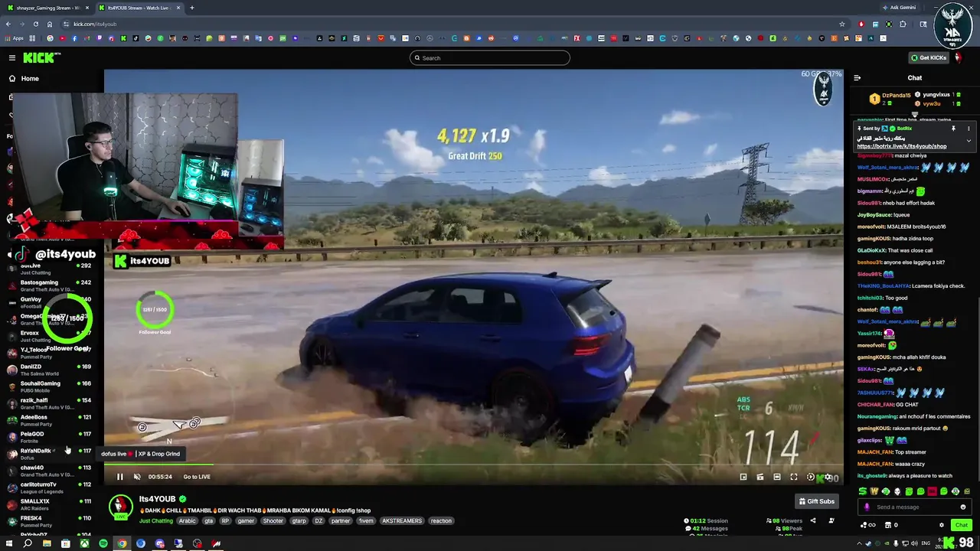Screen dimensions: 980x551
Task: Open the botrix.live shop link
Action: (901, 146)
